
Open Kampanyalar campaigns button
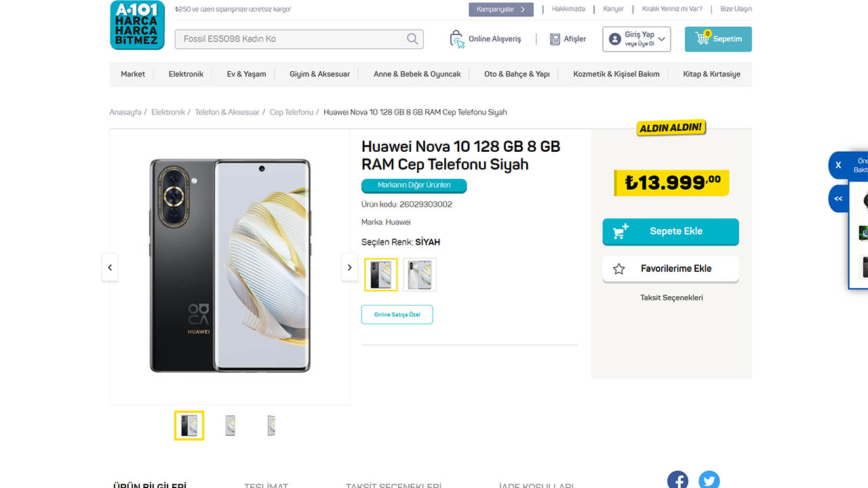[500, 9]
